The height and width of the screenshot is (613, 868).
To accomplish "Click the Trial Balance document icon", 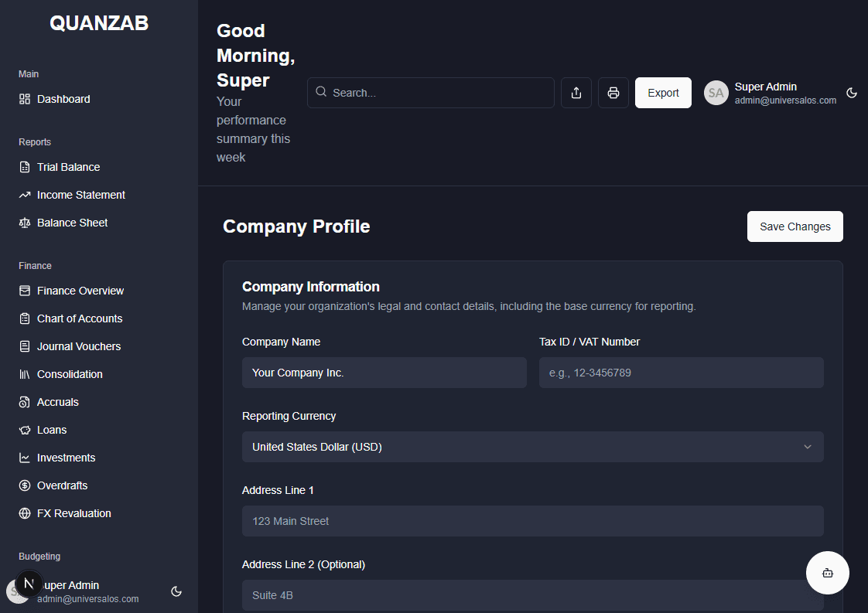I will (24, 167).
